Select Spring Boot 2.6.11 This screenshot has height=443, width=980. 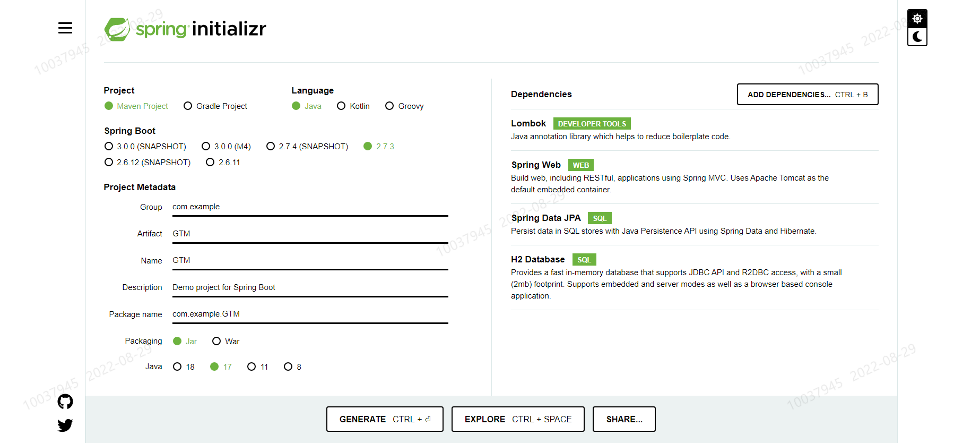(x=223, y=163)
